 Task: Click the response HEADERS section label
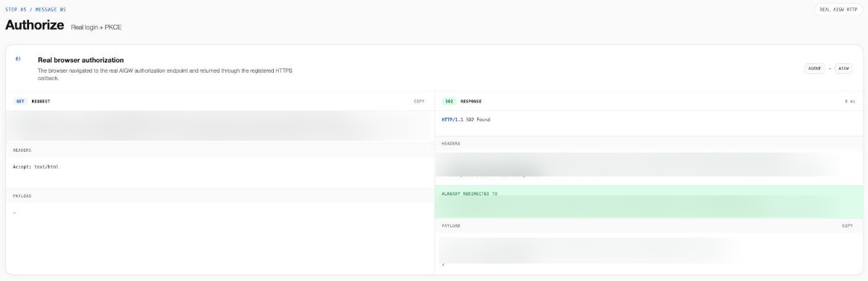pyautogui.click(x=450, y=143)
